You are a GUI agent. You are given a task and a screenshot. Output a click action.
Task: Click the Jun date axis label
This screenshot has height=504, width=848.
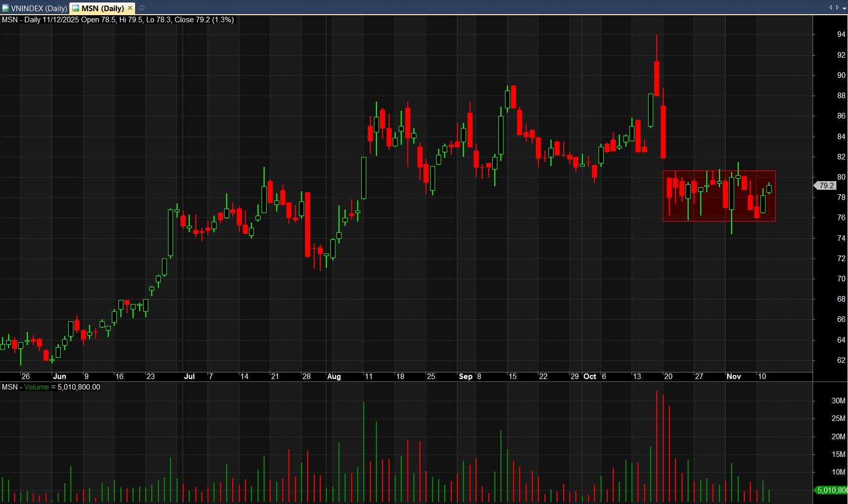click(60, 376)
